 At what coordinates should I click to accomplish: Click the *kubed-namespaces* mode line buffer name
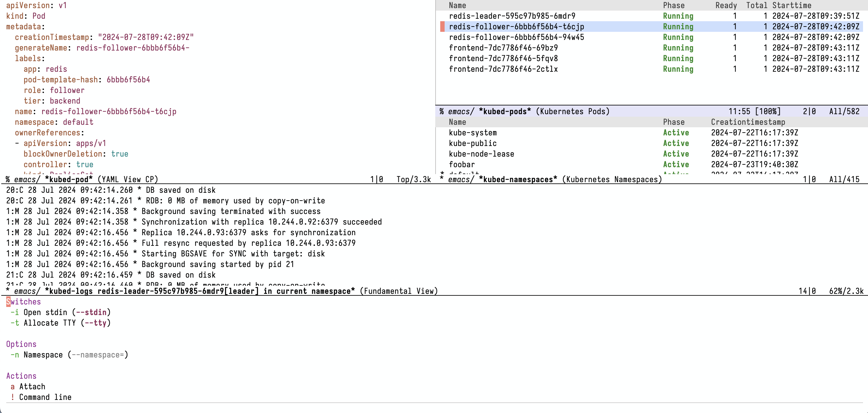[518, 179]
